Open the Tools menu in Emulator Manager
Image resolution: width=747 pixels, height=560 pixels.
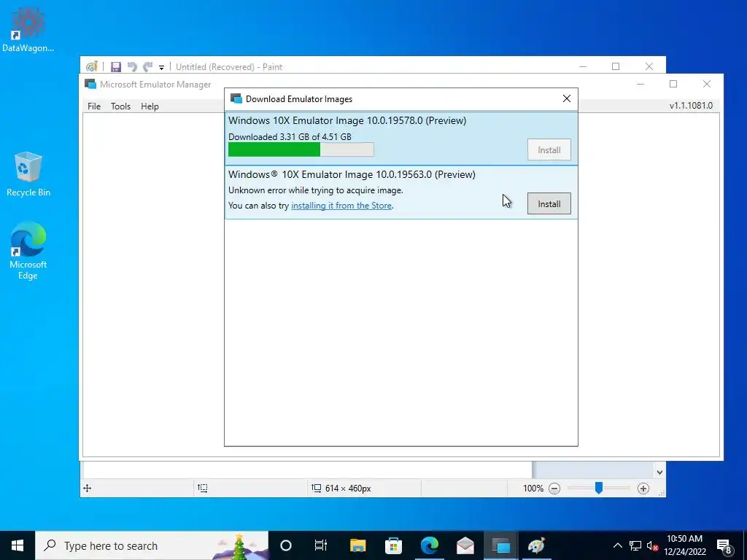[120, 106]
